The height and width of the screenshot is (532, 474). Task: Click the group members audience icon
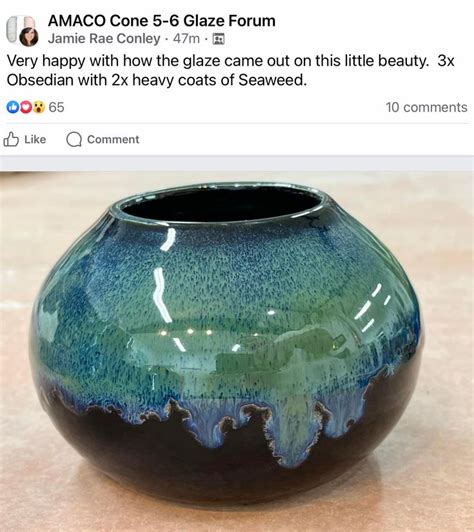(x=219, y=39)
